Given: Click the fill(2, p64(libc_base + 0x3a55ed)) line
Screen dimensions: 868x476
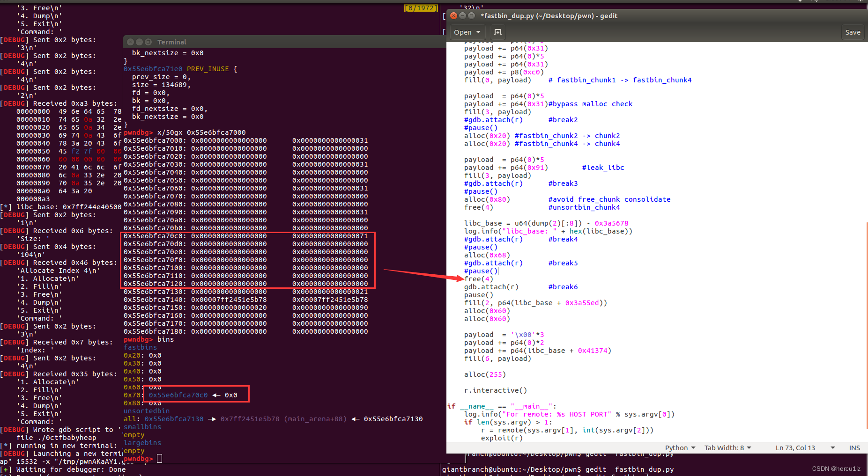Looking at the screenshot, I should 535,303.
